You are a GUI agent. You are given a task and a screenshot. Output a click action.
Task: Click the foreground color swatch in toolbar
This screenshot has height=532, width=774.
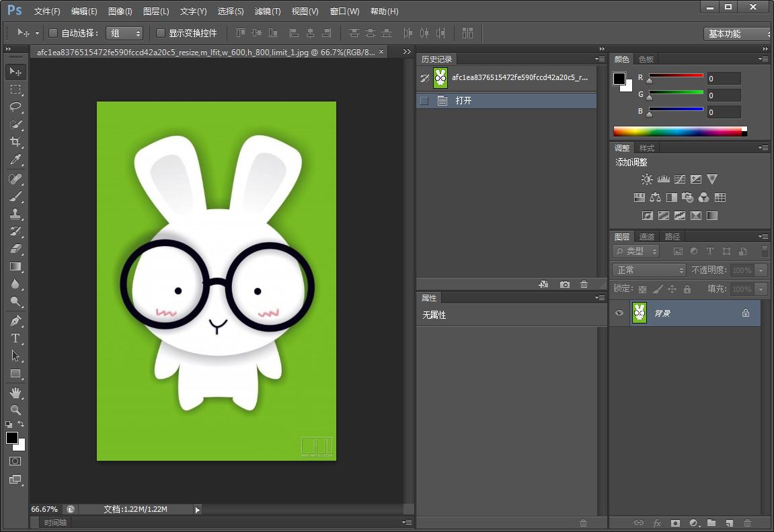coord(12,438)
